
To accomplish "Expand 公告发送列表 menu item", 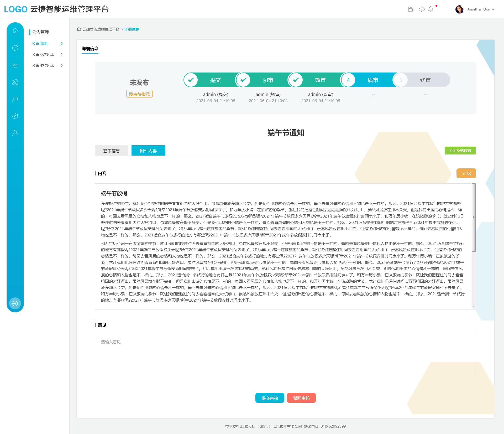I will coord(47,54).
